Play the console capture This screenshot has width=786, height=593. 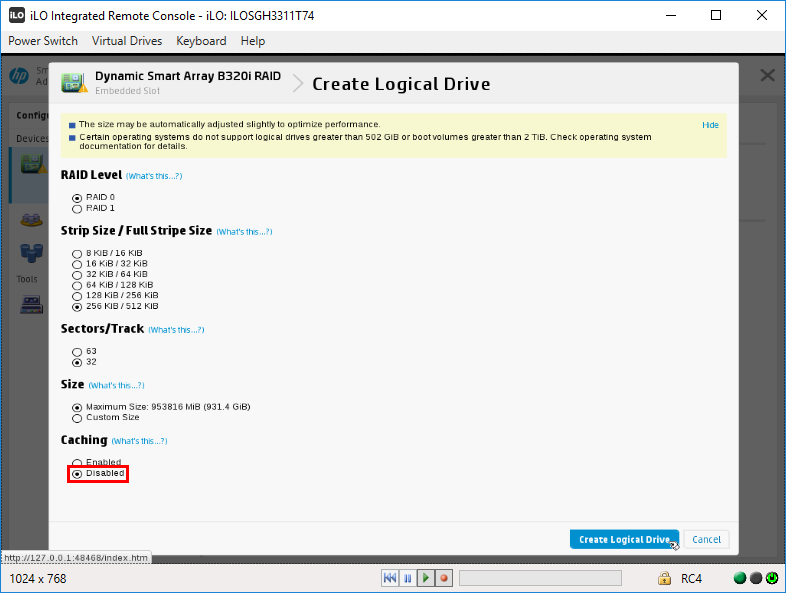[426, 578]
